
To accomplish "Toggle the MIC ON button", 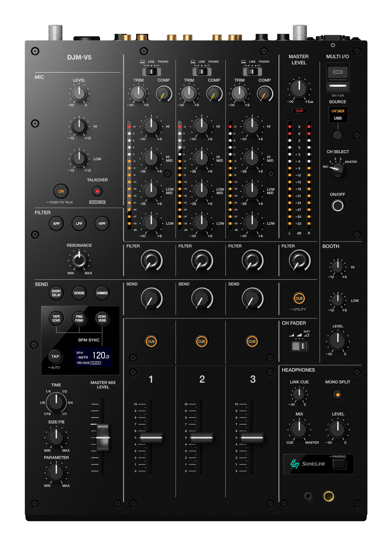I will click(61, 191).
